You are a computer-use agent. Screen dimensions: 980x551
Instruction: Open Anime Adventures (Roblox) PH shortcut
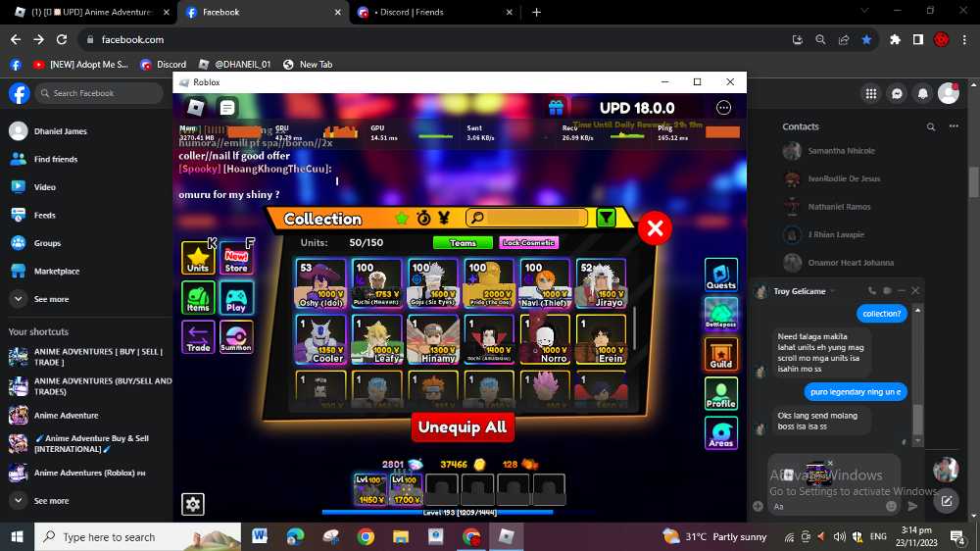(86, 473)
